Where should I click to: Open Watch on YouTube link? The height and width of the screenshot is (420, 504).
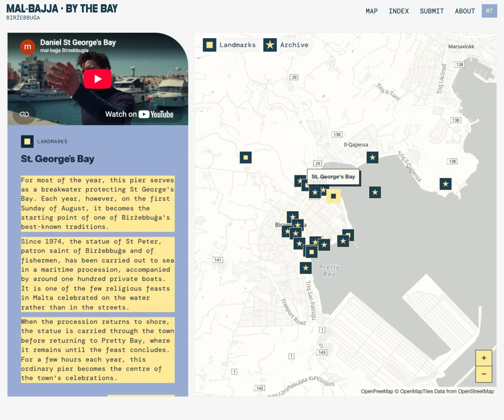coord(139,114)
